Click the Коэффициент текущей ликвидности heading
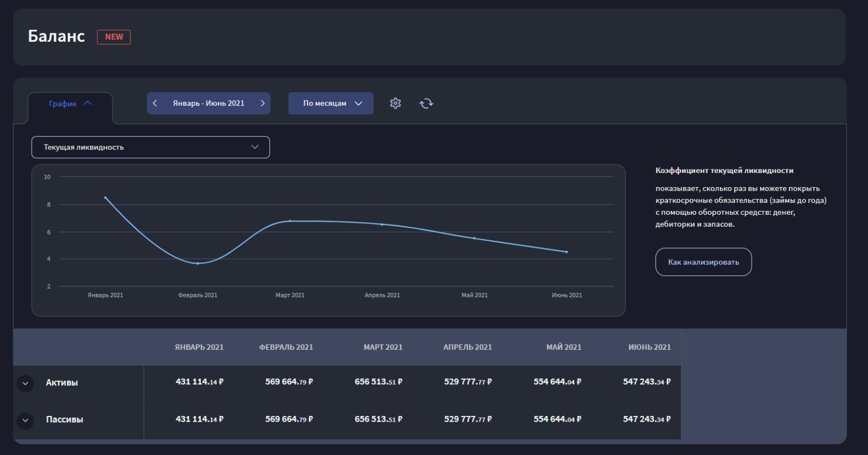Screen dimensions: 868x455 (724, 170)
